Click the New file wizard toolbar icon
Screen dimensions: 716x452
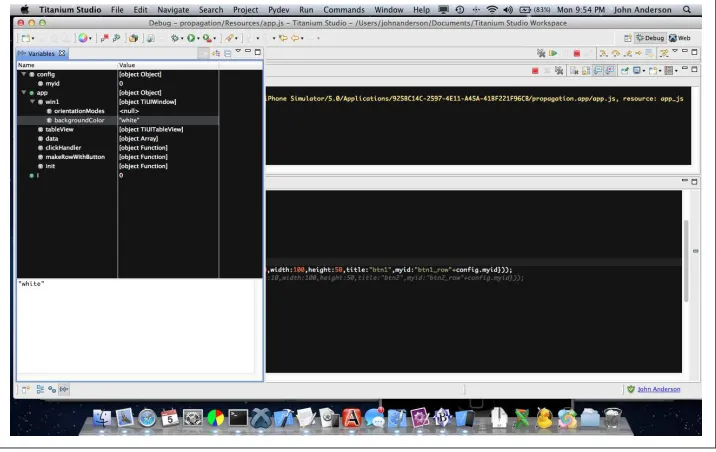tap(26, 38)
